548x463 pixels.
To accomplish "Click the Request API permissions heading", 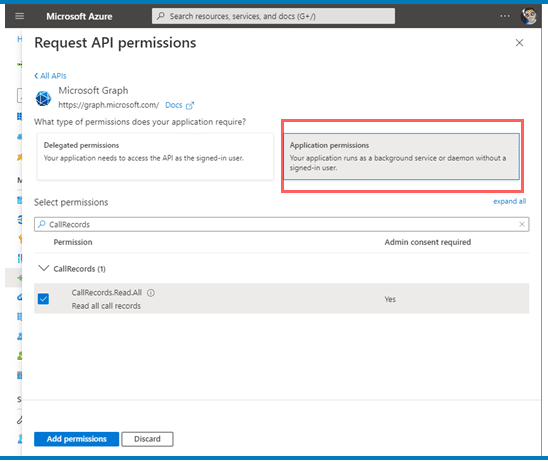I will click(x=115, y=43).
